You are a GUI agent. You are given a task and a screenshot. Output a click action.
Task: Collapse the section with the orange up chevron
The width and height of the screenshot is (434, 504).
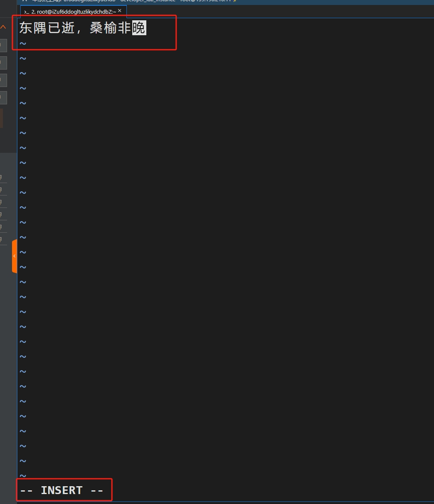point(3,27)
